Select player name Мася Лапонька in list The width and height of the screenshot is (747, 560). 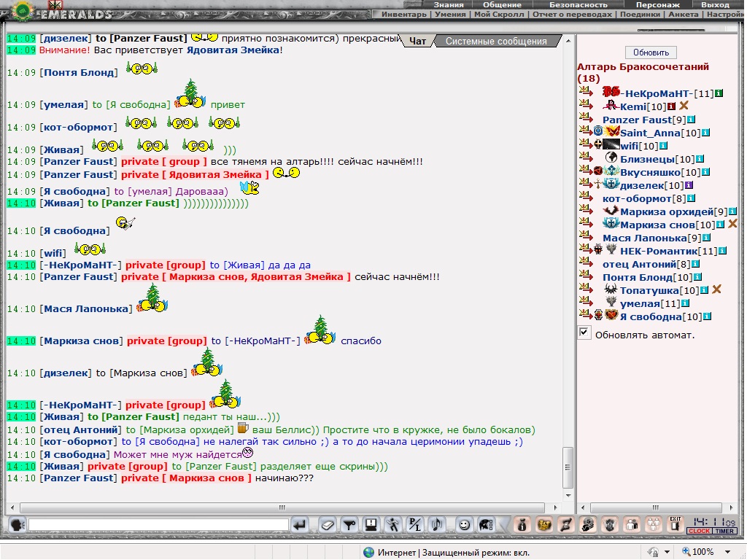coord(645,238)
